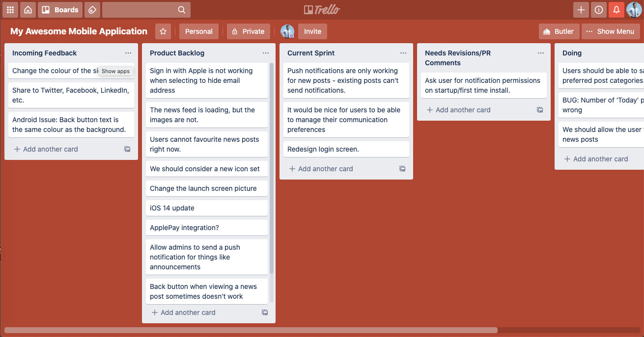Screen dimensions: 644x337
Task: Create from template in Incoming Feedback
Action: coord(127,149)
